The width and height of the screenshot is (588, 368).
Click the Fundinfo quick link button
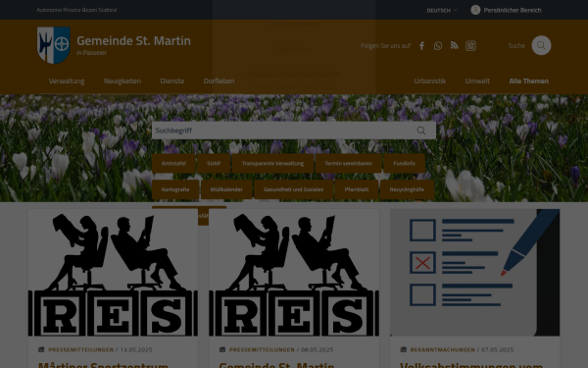click(404, 163)
